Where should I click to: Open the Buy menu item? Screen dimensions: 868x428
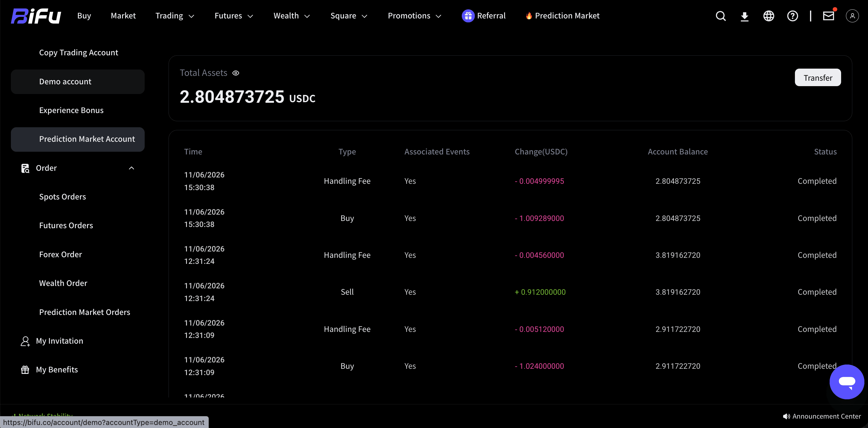(84, 16)
